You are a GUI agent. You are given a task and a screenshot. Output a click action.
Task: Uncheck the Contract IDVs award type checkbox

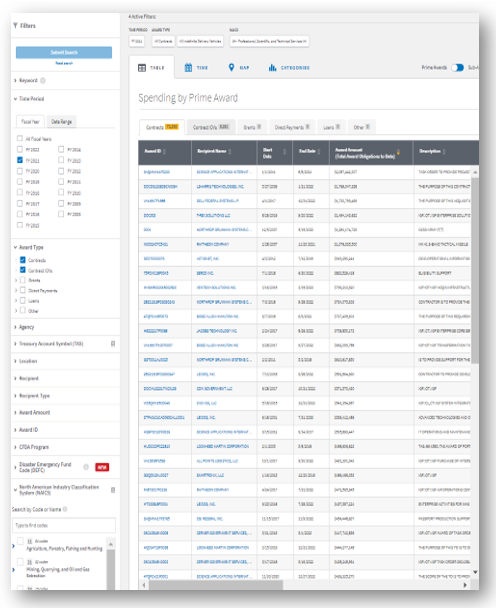(x=23, y=270)
